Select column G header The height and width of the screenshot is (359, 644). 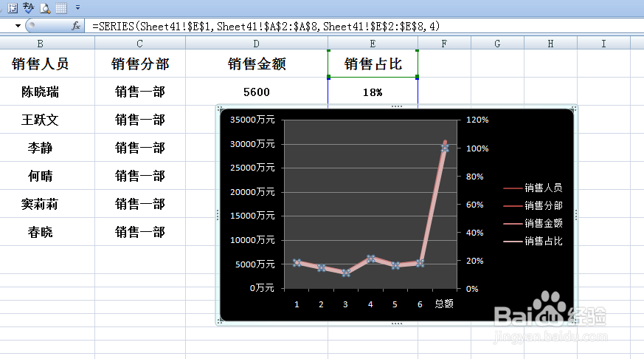point(497,44)
